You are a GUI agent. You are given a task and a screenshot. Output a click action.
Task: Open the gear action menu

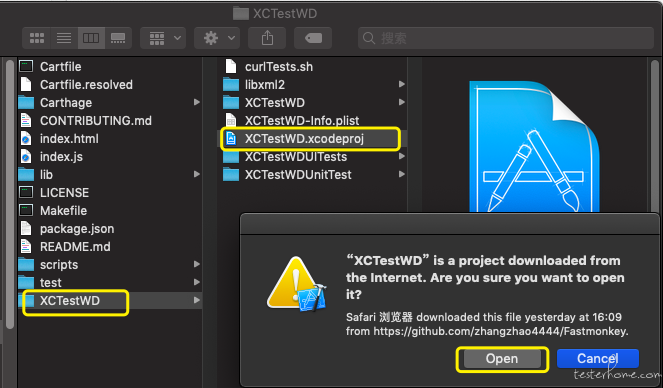pyautogui.click(x=217, y=38)
